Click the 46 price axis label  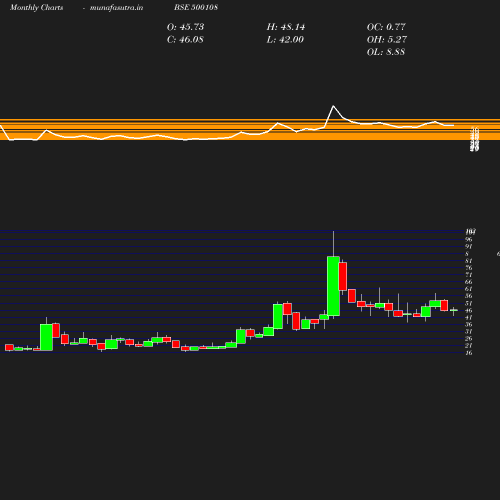click(469, 310)
